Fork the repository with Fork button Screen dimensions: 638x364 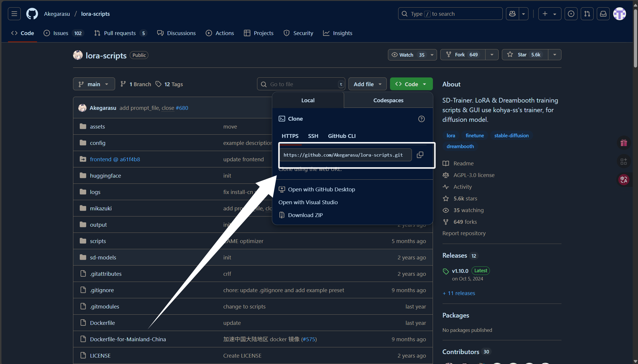[463, 55]
